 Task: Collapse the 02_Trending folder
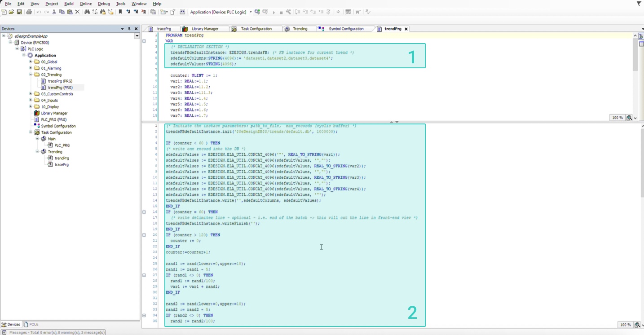tap(31, 75)
